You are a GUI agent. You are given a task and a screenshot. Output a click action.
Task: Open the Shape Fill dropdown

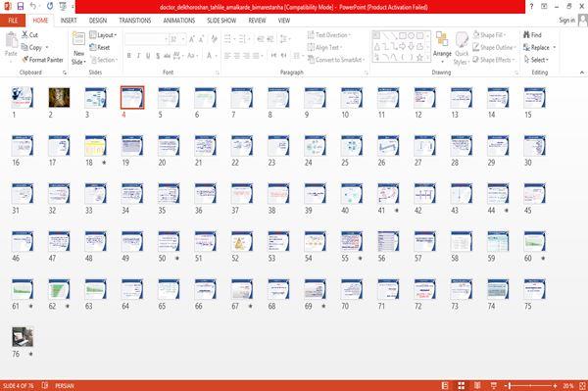(x=489, y=35)
